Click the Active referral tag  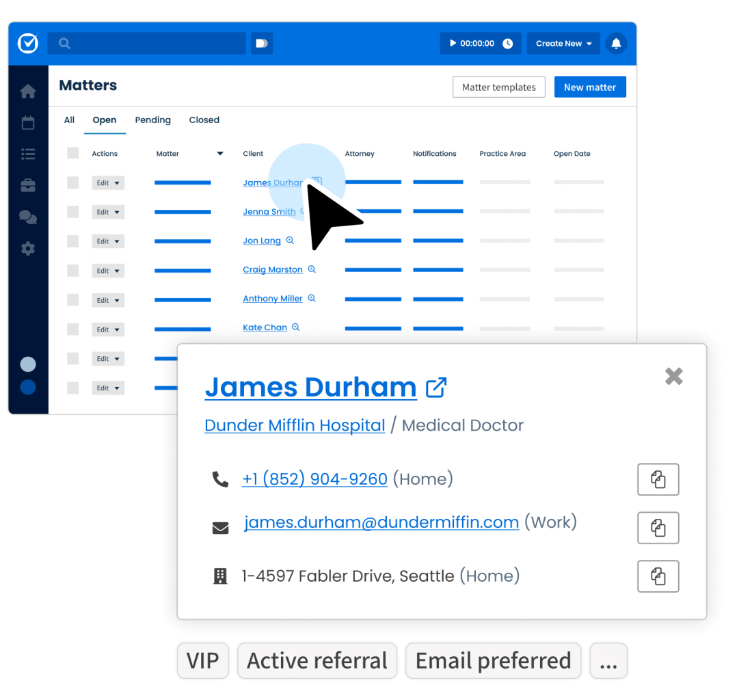tap(317, 660)
